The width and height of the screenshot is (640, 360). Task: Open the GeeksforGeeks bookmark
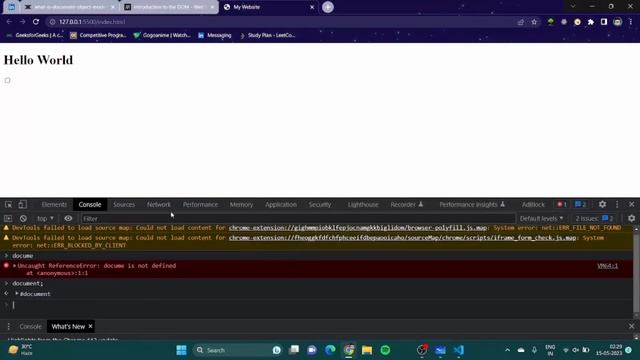35,36
